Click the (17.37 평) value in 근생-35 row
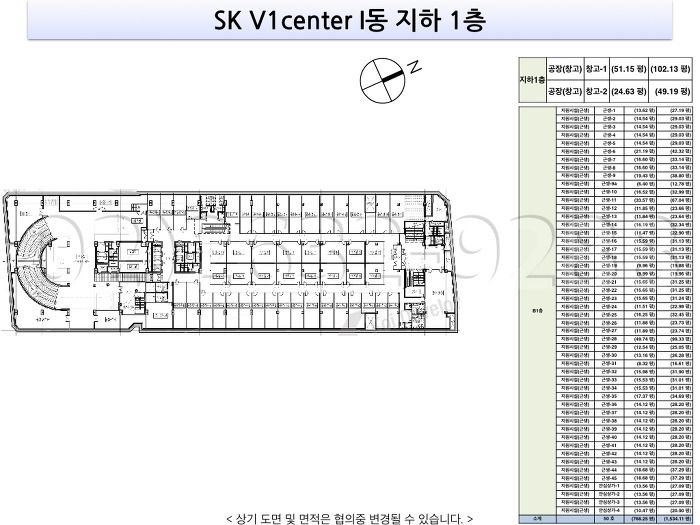 tap(645, 396)
